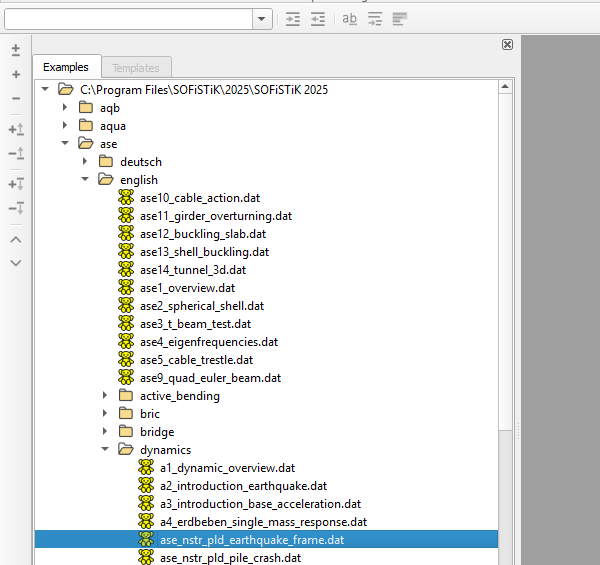Click the plus with down-arrow sidebar icon

pyautogui.click(x=16, y=184)
